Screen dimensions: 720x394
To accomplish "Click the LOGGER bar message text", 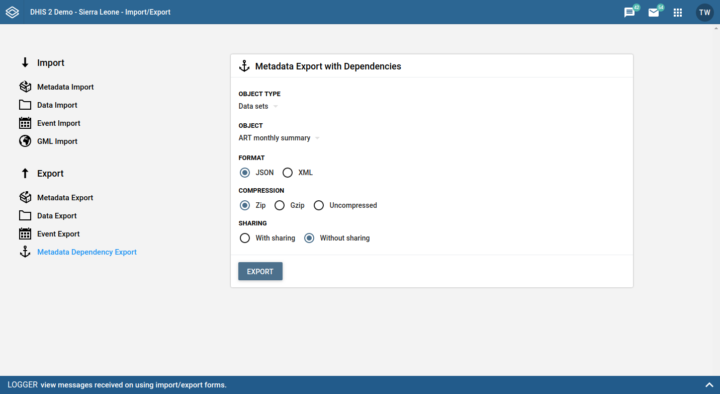I will [133, 385].
